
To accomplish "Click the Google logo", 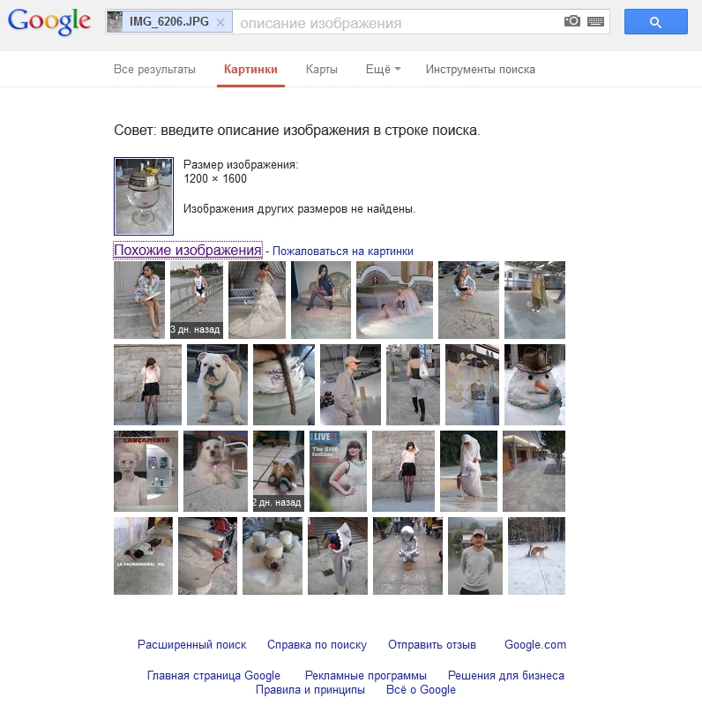I will 49,21.
